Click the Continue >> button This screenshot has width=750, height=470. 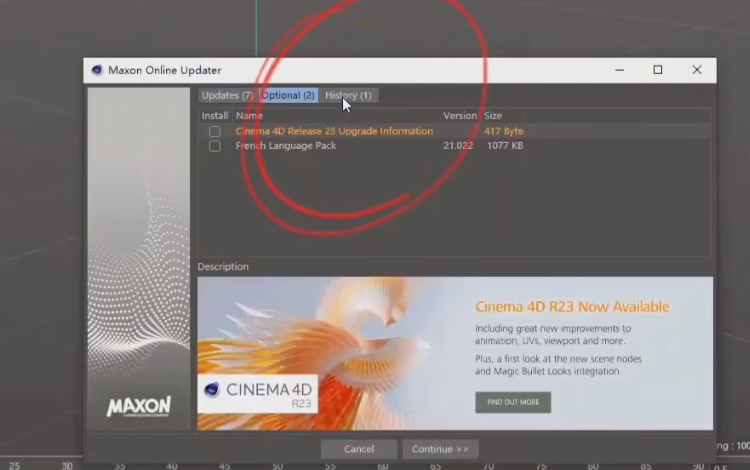click(440, 449)
